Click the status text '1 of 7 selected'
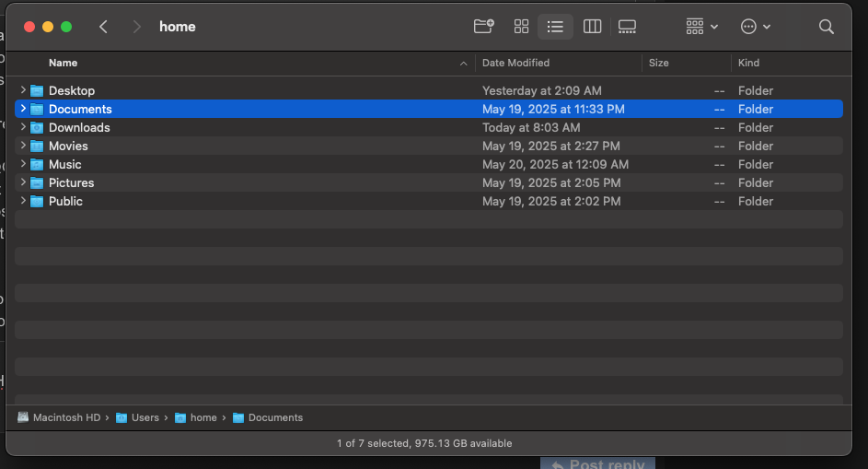Image resolution: width=868 pixels, height=469 pixels. [x=373, y=443]
